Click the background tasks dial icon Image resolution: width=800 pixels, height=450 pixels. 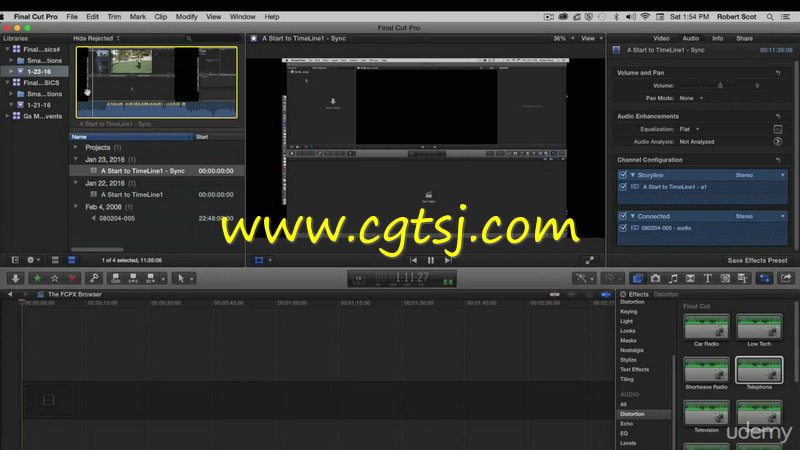pos(359,279)
